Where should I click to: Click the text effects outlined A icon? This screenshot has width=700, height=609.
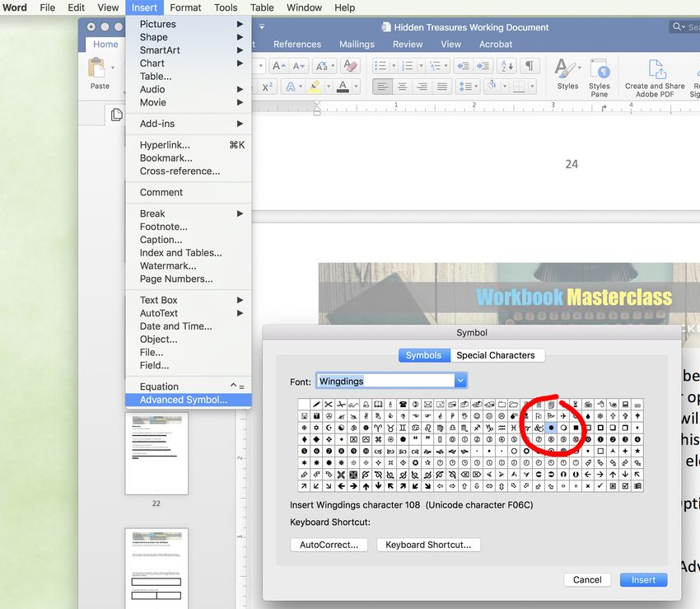pyautogui.click(x=290, y=87)
